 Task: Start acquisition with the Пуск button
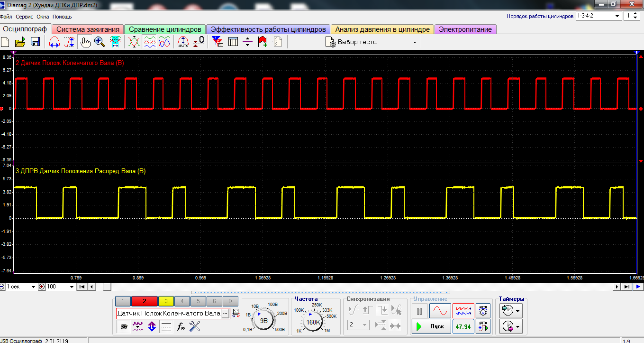click(x=431, y=326)
